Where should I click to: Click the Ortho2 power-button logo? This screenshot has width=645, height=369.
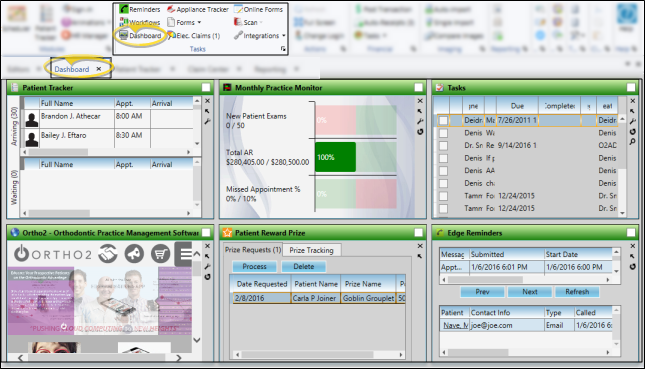pos(21,254)
